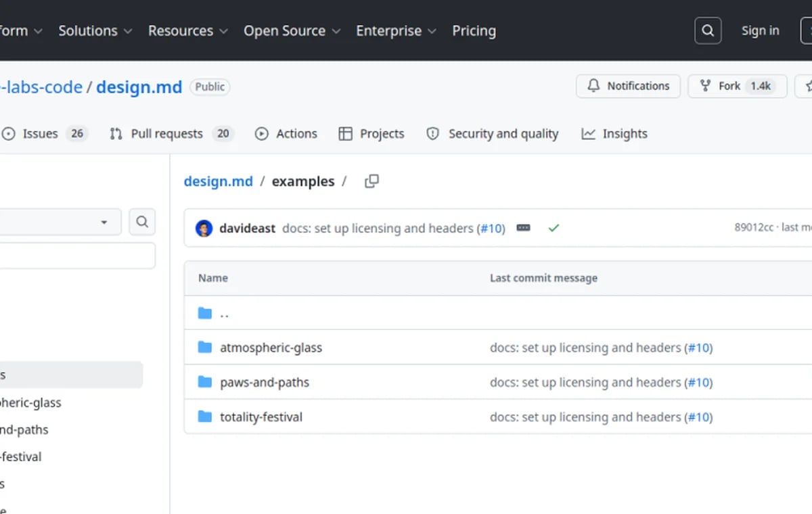Open the Projects tab
The width and height of the screenshot is (812, 514).
371,134
